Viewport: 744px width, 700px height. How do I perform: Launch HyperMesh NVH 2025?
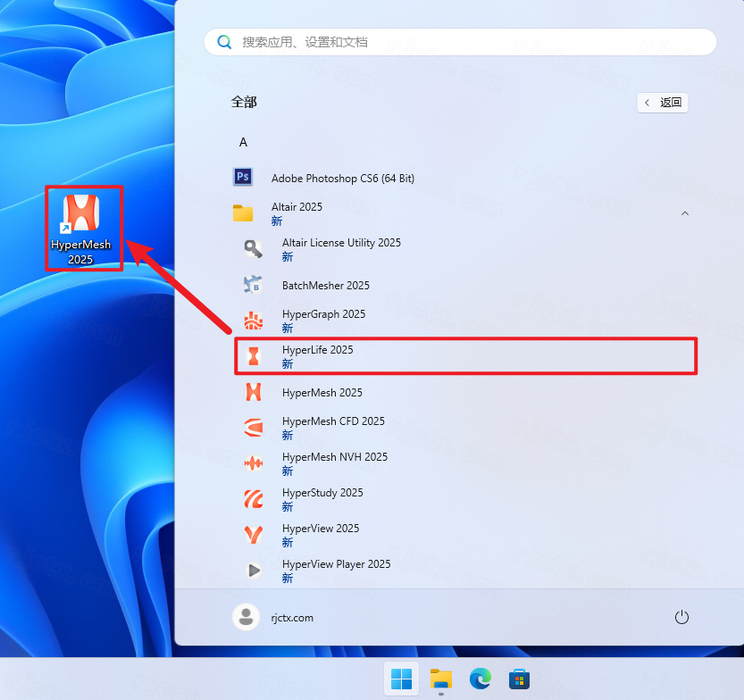point(334,463)
